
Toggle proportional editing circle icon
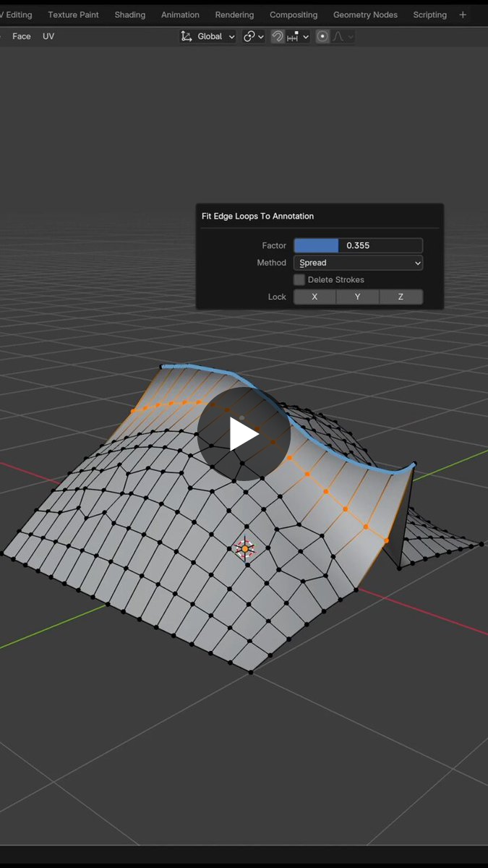322,36
